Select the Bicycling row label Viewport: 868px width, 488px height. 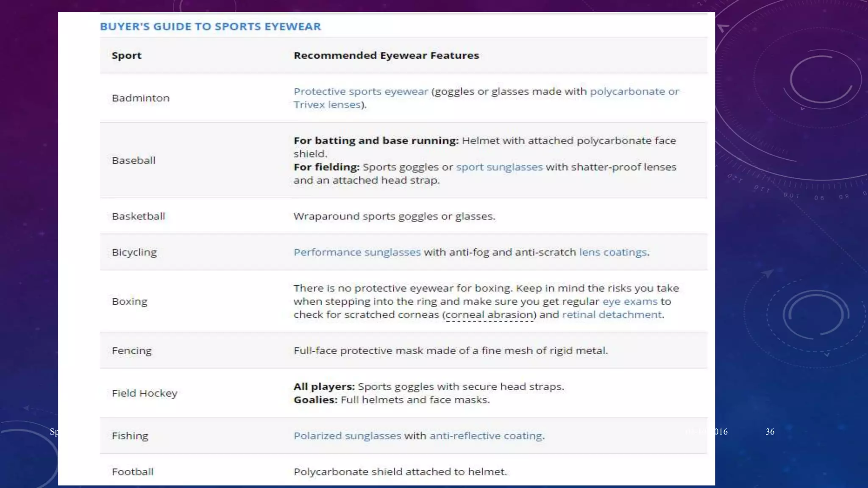click(x=134, y=252)
